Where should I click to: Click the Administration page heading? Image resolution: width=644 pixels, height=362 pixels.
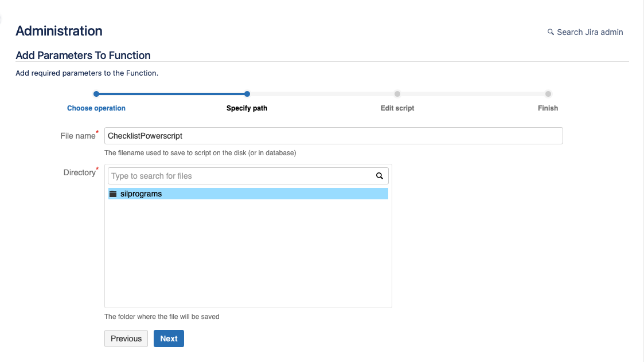pyautogui.click(x=59, y=31)
